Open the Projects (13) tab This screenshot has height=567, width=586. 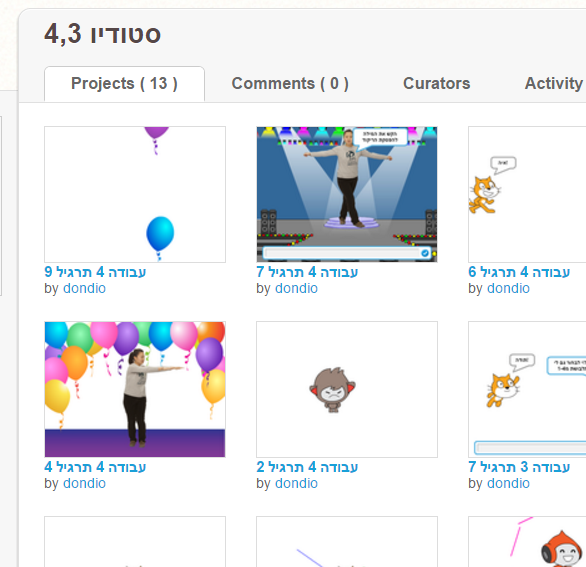coord(124,83)
